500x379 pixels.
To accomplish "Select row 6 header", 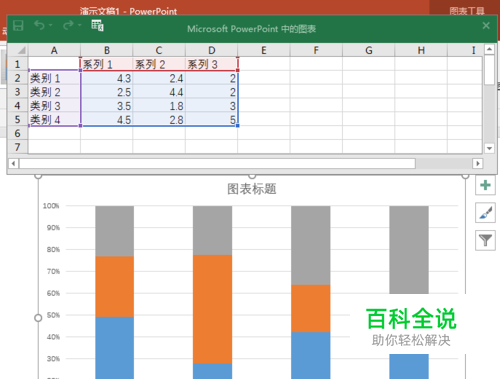I will (x=18, y=133).
